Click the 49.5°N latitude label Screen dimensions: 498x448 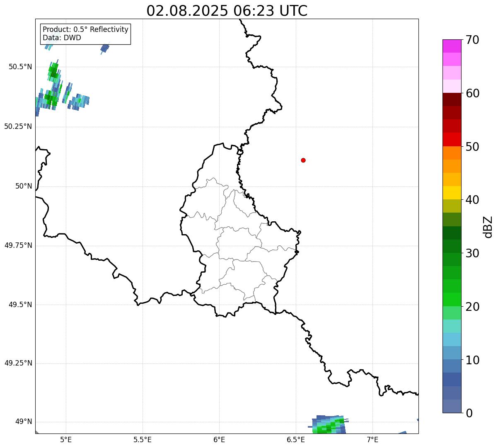20,305
